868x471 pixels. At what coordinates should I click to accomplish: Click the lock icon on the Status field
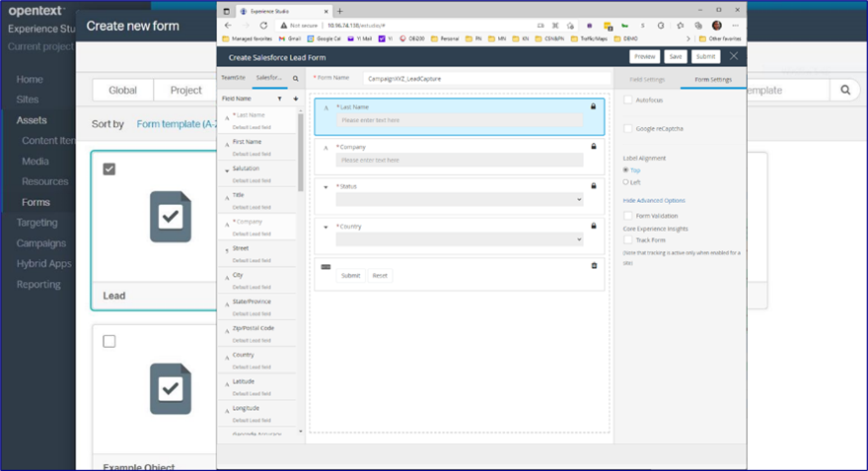[594, 186]
